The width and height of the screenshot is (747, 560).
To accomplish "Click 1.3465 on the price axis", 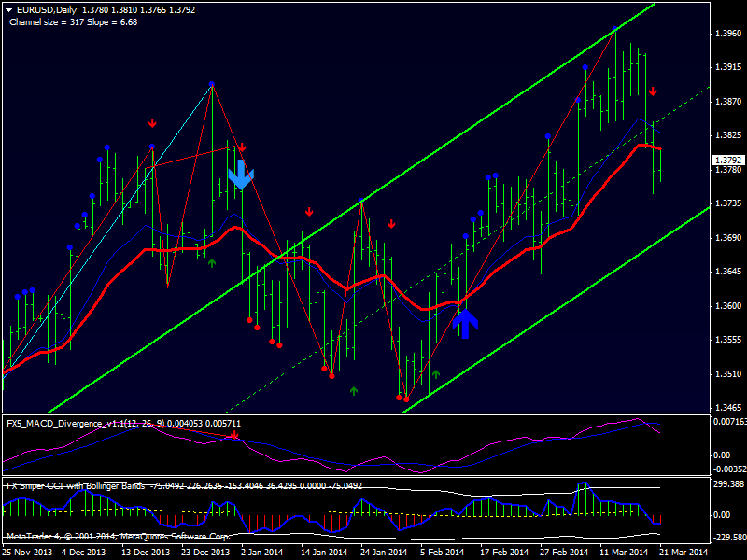I will (728, 408).
